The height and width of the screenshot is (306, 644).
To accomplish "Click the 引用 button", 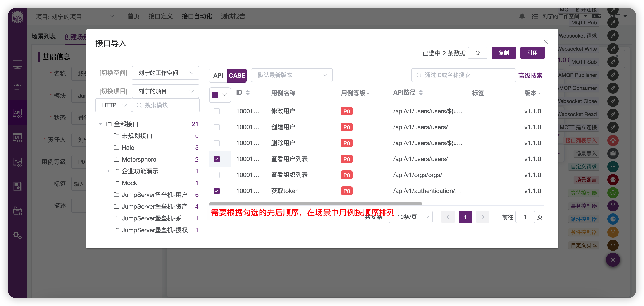I will (x=532, y=53).
